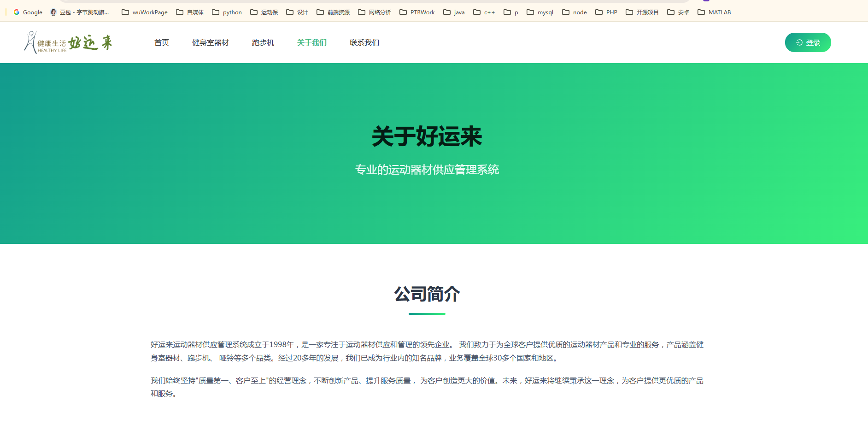Viewport: 868px width, 437px height.
Task: Expand the wuWorkPage bookmark folder
Action: (144, 12)
